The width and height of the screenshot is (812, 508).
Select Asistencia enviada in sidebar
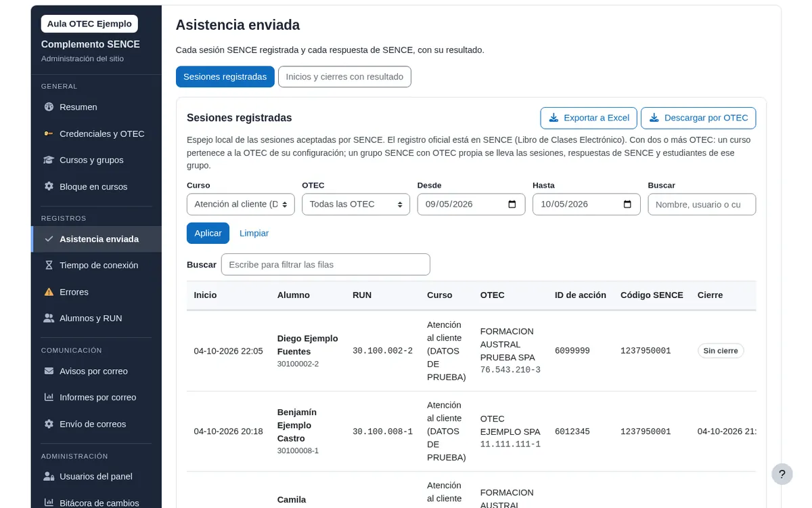96,239
